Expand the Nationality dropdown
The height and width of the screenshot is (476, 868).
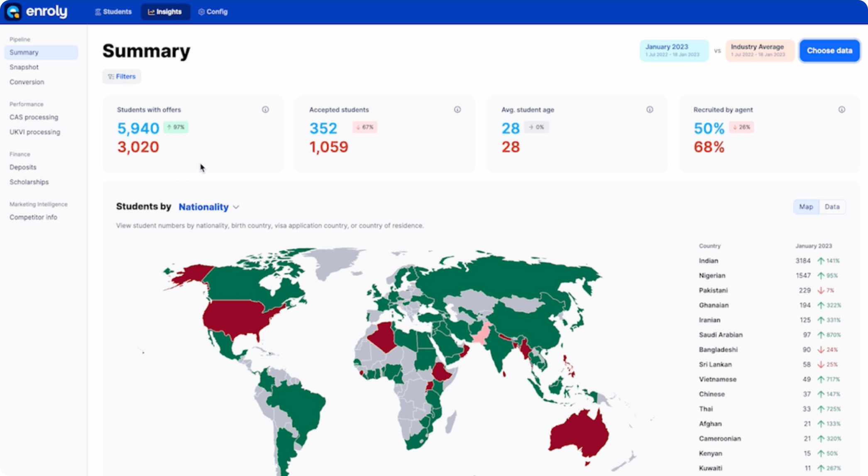click(x=209, y=207)
